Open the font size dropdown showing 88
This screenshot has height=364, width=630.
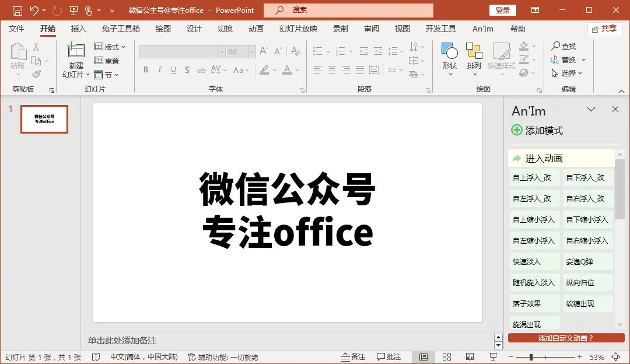pyautogui.click(x=252, y=51)
